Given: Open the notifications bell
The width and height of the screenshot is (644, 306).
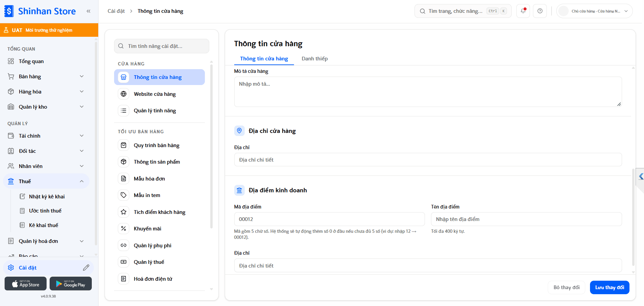Looking at the screenshot, I should [x=523, y=11].
